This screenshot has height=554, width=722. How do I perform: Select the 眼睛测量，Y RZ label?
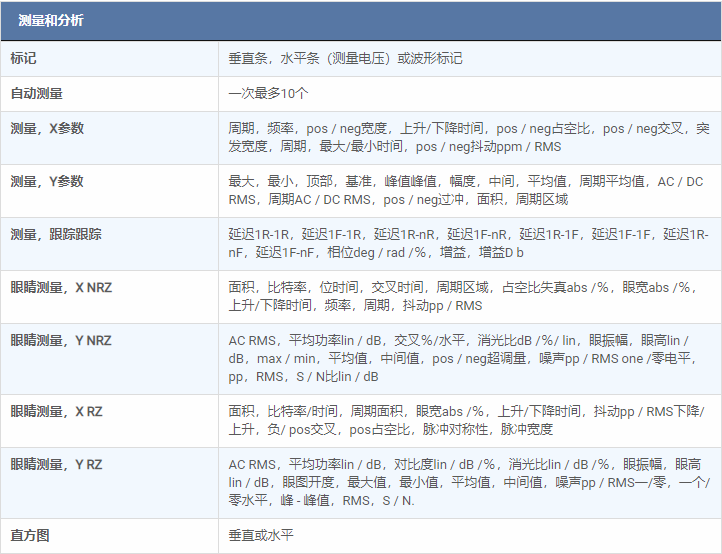click(x=56, y=464)
